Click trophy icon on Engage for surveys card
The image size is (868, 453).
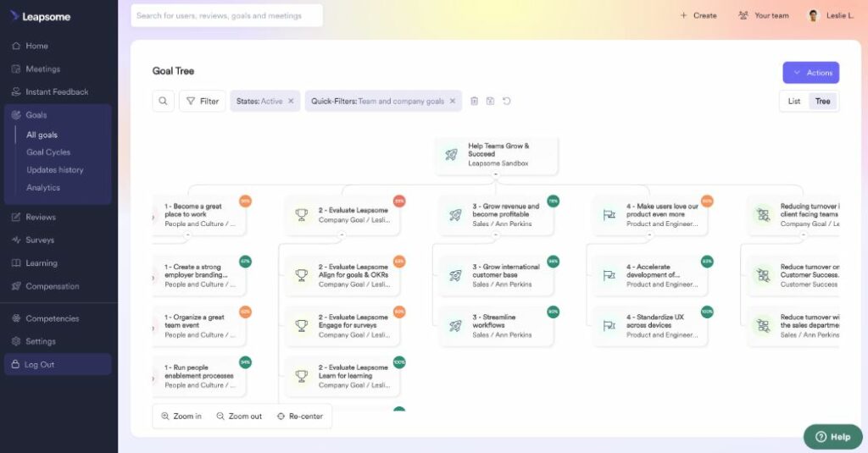[x=301, y=326]
